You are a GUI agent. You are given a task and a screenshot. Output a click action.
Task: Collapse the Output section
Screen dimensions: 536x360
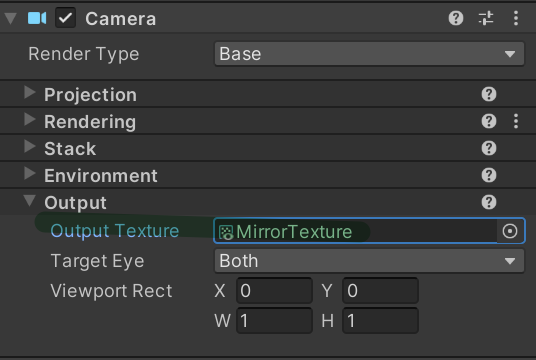(30, 201)
